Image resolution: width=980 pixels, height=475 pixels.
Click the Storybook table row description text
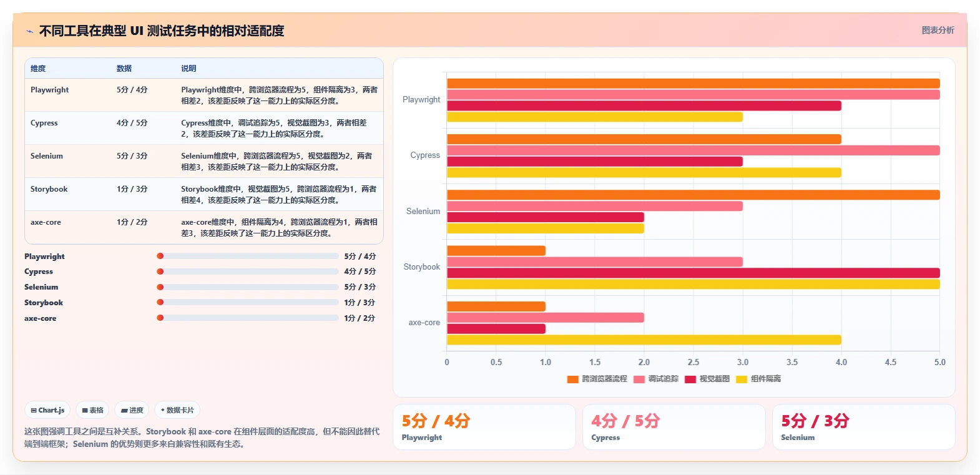279,194
